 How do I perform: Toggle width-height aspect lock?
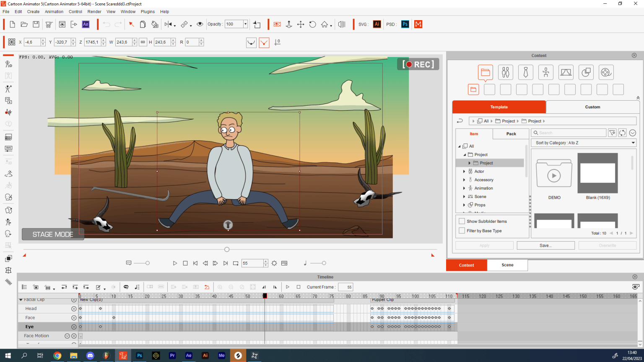[x=143, y=42]
